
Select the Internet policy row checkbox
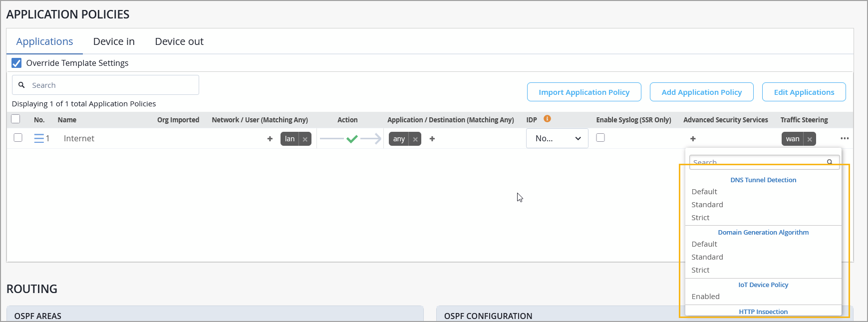pyautogui.click(x=18, y=138)
